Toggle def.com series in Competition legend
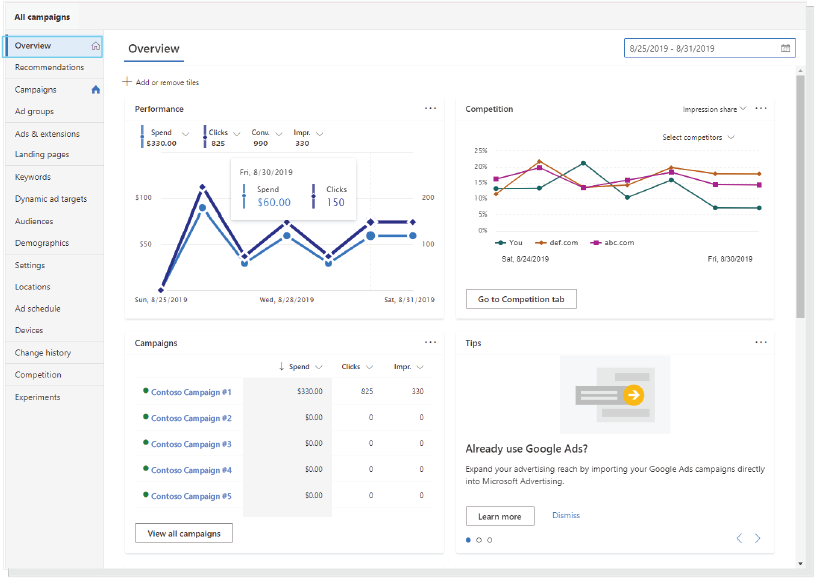 (x=557, y=242)
